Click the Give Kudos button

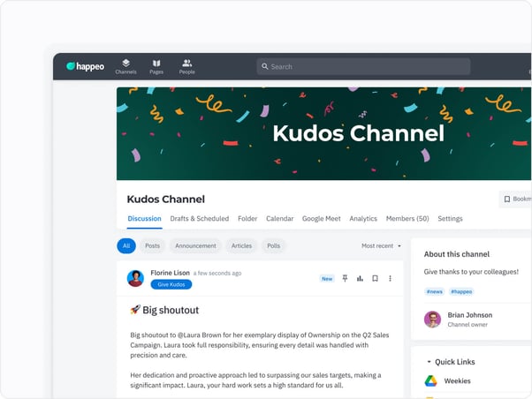tap(171, 284)
